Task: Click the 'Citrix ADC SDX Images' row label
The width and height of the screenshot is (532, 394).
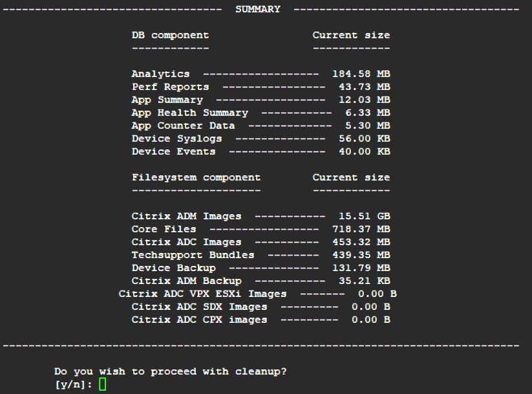Action: coord(200,307)
